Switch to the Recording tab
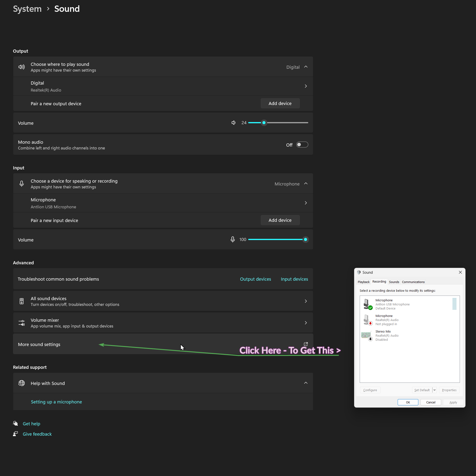 point(379,282)
